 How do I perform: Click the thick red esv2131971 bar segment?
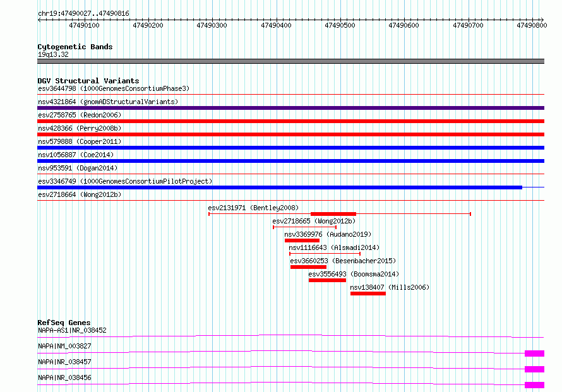click(x=333, y=214)
